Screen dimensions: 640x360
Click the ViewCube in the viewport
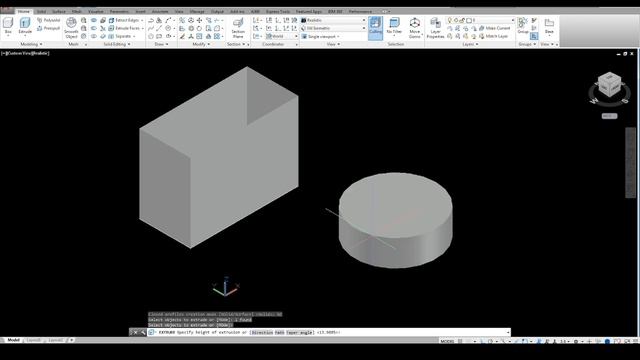click(x=609, y=85)
